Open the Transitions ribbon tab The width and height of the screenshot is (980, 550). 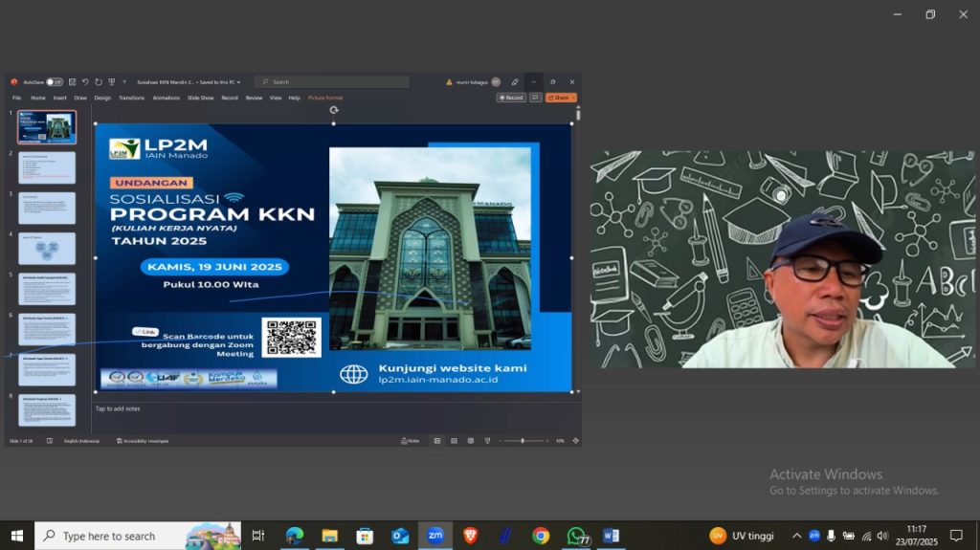coord(131,98)
